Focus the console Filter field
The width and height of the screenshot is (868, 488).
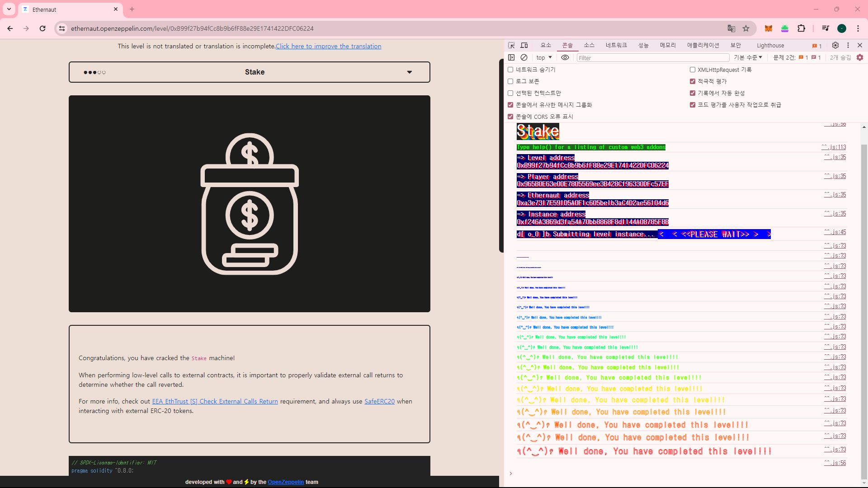pyautogui.click(x=653, y=58)
